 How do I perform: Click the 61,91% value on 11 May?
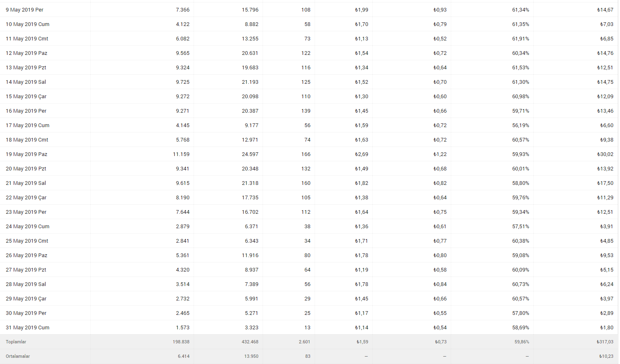(521, 39)
